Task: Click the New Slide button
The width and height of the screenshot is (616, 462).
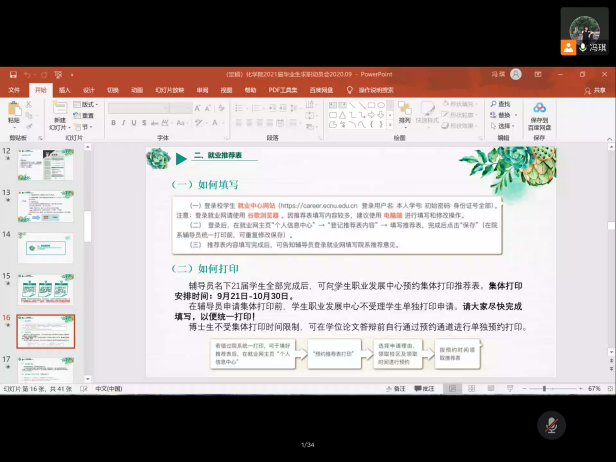Action: click(60, 117)
